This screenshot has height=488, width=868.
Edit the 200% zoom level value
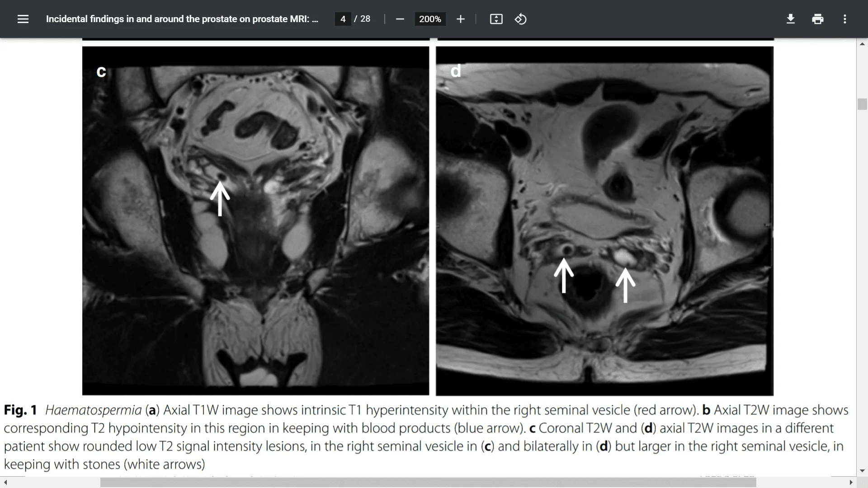coord(430,19)
